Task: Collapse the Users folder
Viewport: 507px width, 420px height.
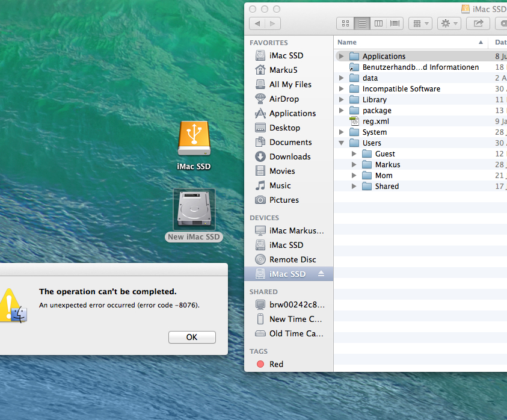Action: click(x=341, y=143)
